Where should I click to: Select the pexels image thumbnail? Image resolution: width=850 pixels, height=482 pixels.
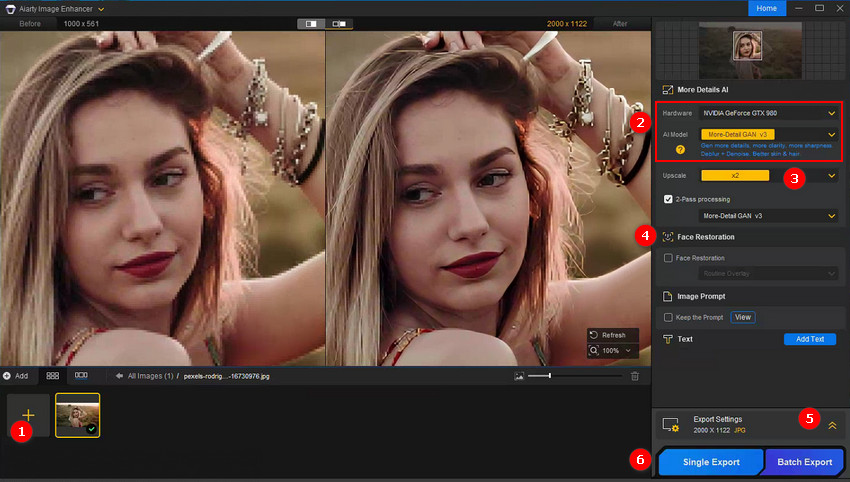(77, 414)
